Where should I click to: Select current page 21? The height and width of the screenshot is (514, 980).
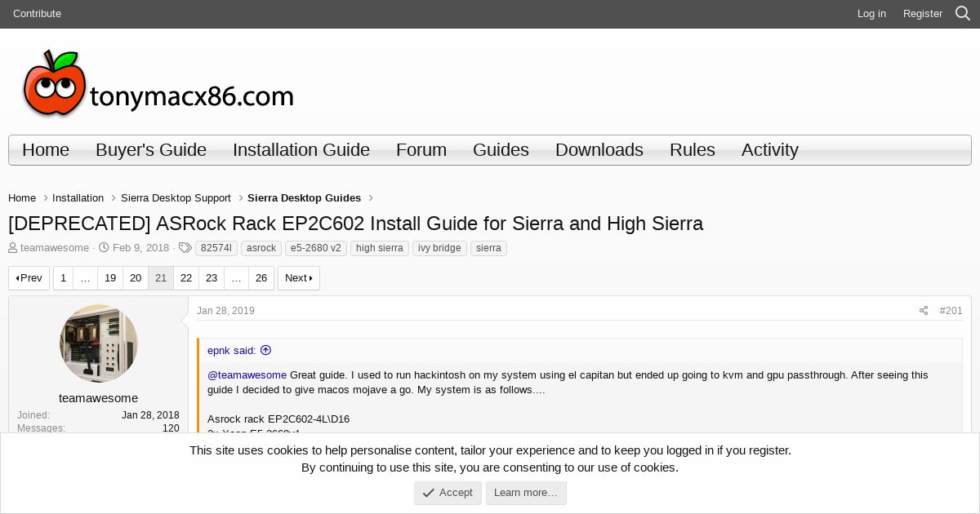(x=161, y=278)
